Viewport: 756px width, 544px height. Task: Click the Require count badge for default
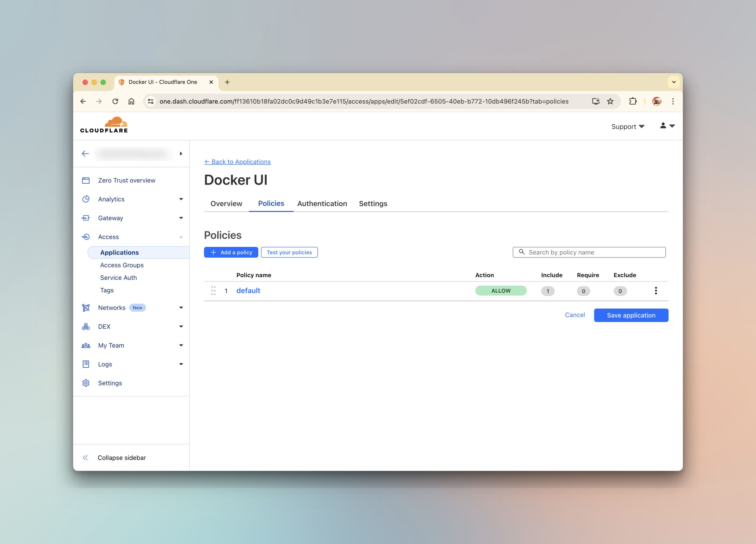click(583, 291)
